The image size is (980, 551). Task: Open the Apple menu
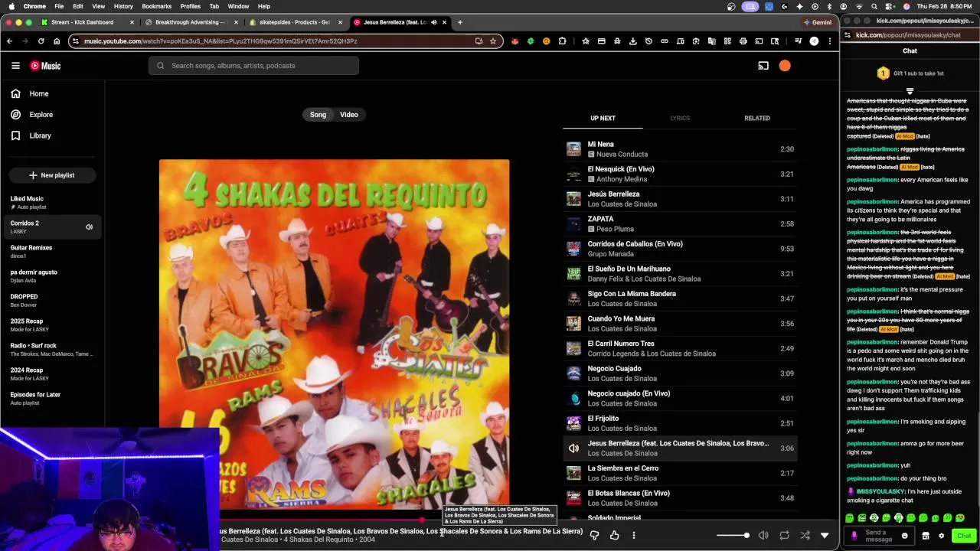coord(11,6)
